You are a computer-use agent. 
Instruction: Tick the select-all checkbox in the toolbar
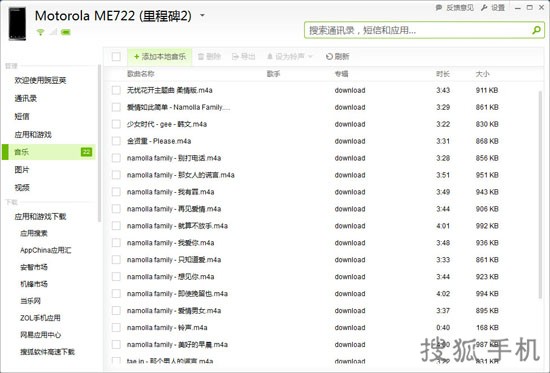tap(116, 56)
